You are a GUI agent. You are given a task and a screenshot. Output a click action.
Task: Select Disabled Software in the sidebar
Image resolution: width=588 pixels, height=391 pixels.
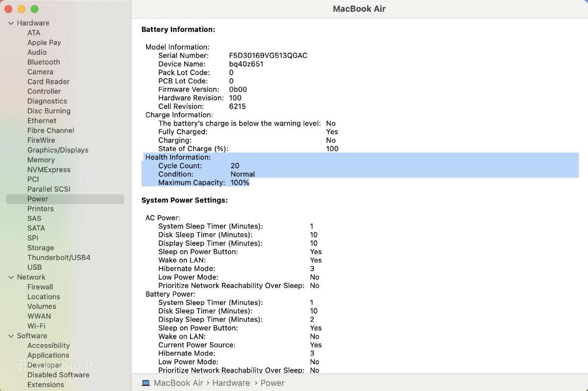coord(58,376)
